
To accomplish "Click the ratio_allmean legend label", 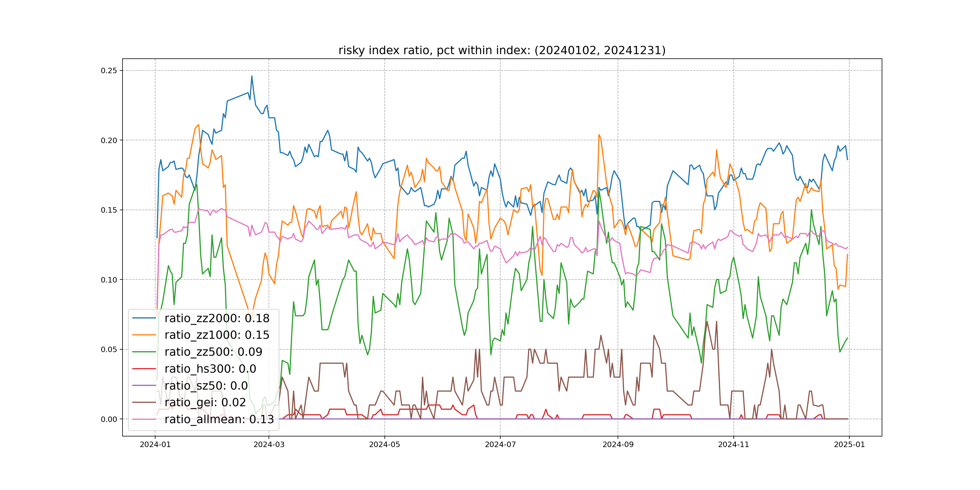I will 219,419.
